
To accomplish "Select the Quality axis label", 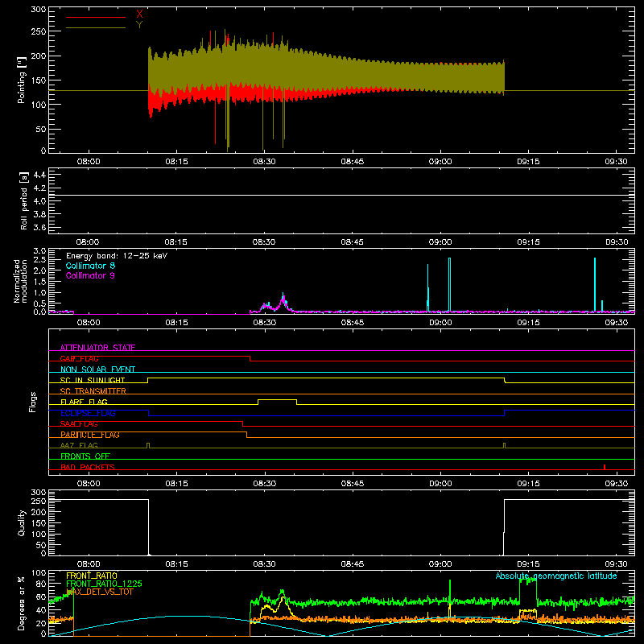I will [x=22, y=522].
